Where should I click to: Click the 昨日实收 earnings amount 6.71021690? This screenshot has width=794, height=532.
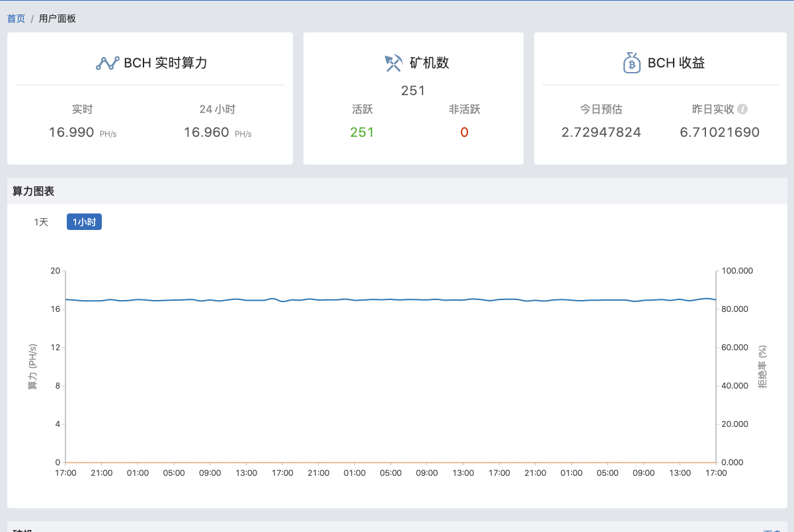pyautogui.click(x=719, y=132)
